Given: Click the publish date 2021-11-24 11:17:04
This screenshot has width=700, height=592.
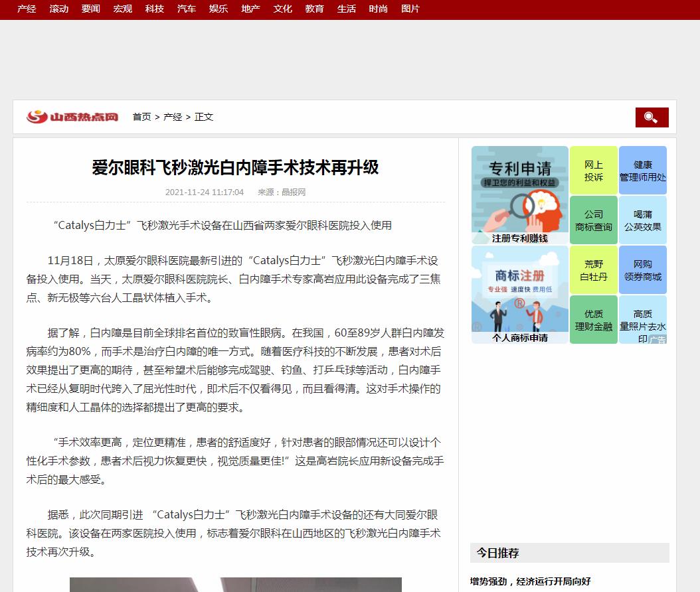Looking at the screenshot, I should tap(205, 192).
